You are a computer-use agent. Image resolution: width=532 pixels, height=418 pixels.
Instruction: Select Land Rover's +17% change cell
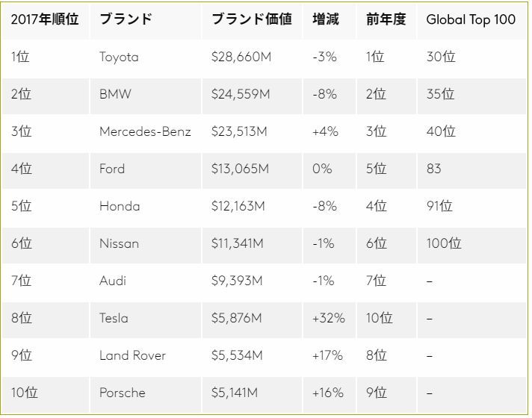click(x=327, y=356)
